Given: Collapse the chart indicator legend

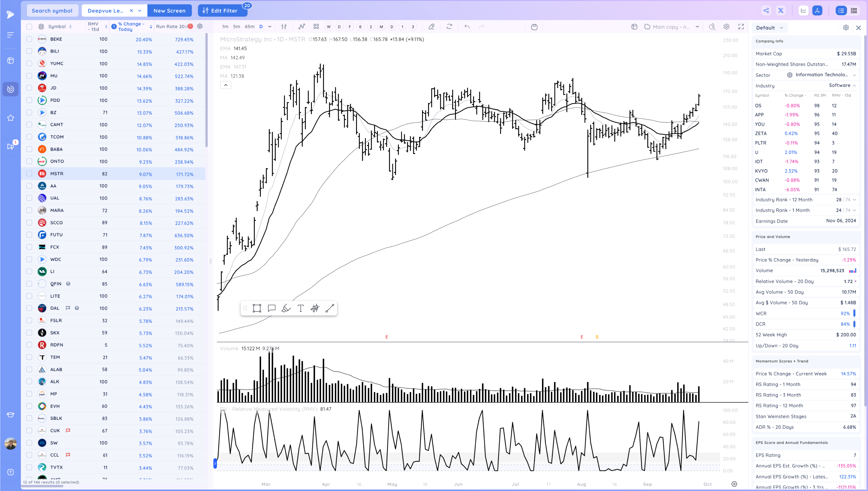Looking at the screenshot, I should 226,85.
